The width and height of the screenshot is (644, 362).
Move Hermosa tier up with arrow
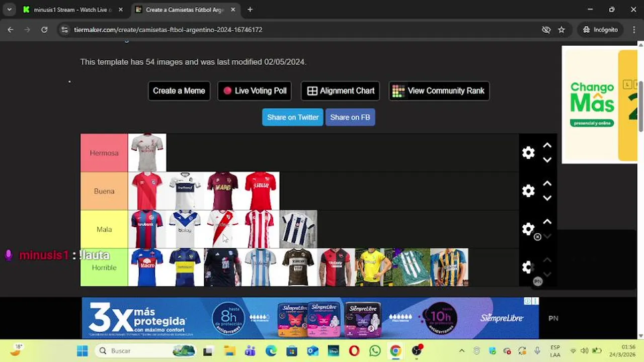pyautogui.click(x=547, y=145)
